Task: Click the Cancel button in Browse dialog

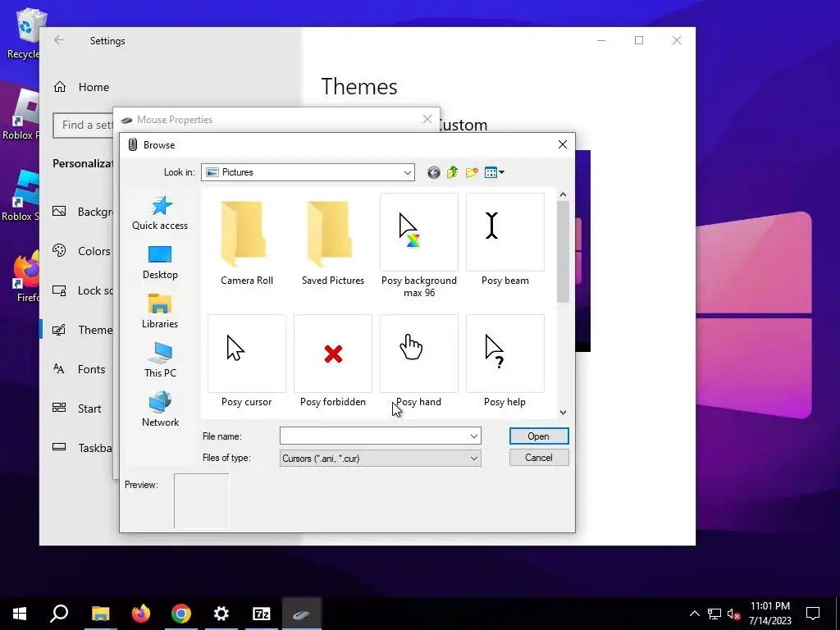Action: point(539,458)
